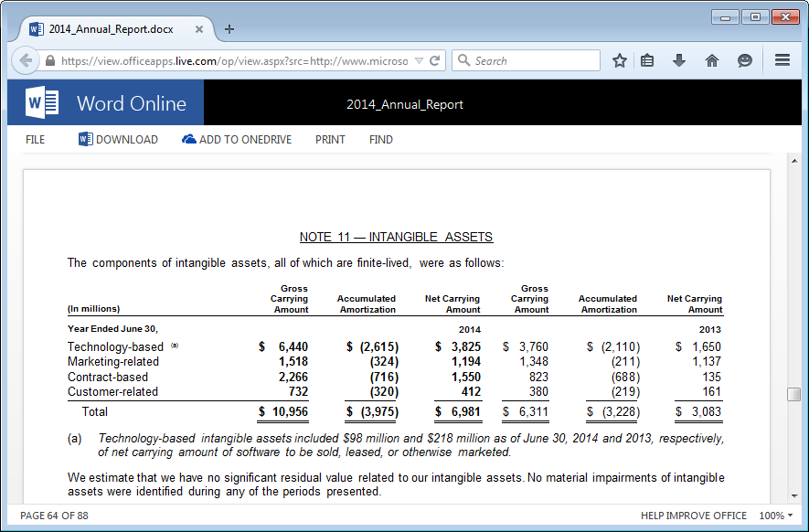809x532 pixels.
Task: Click the 1,650 net carrying amount
Action: pos(707,346)
